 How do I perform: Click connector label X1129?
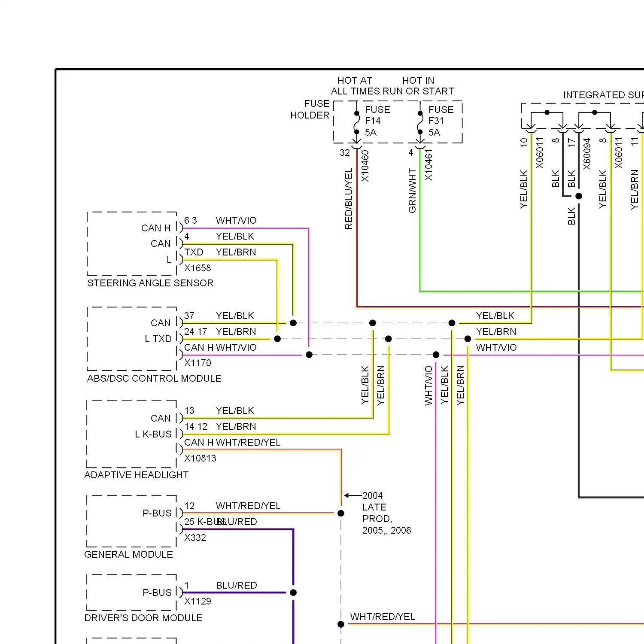coord(197,601)
